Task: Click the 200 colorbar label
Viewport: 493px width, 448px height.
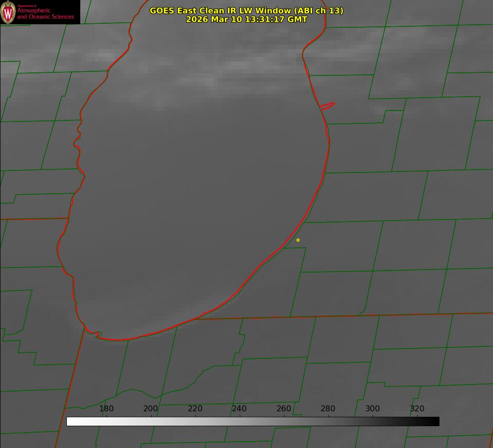Action: (x=151, y=408)
